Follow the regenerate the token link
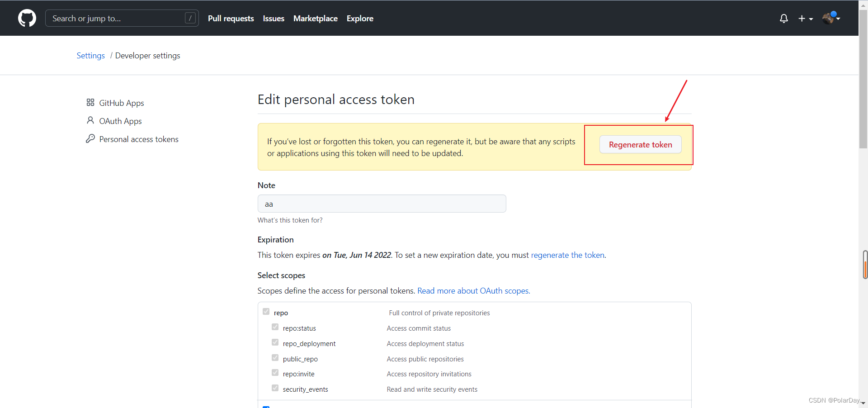The height and width of the screenshot is (408, 868). (567, 255)
